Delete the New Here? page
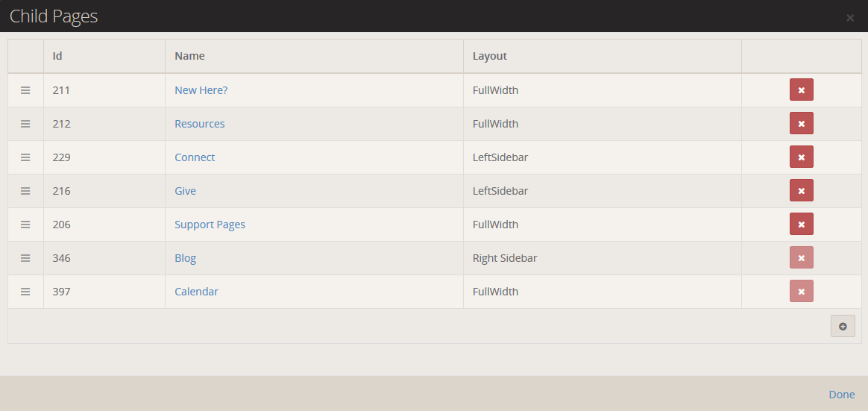Image resolution: width=868 pixels, height=411 pixels. coord(801,90)
